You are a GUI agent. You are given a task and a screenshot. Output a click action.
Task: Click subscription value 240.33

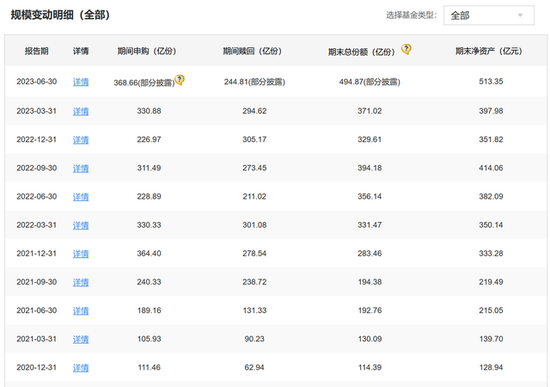pos(149,282)
